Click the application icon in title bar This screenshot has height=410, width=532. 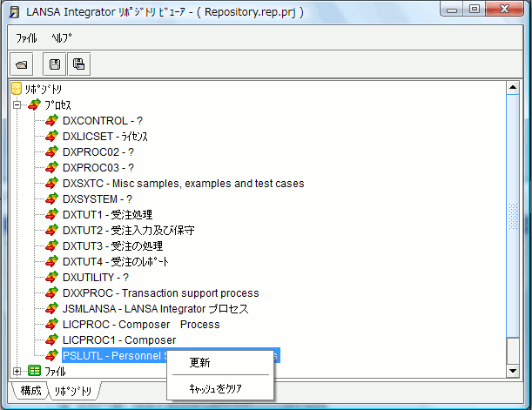[x=14, y=12]
